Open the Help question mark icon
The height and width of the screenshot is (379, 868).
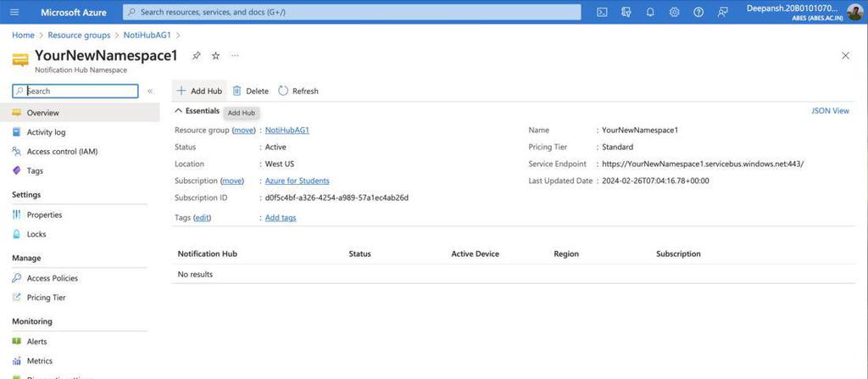tap(698, 12)
